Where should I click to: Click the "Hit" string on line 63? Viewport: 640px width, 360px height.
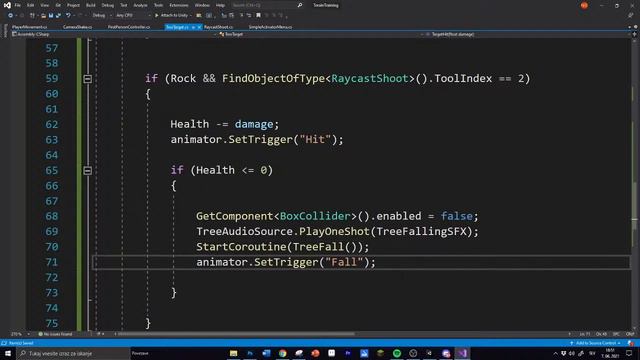coord(315,140)
